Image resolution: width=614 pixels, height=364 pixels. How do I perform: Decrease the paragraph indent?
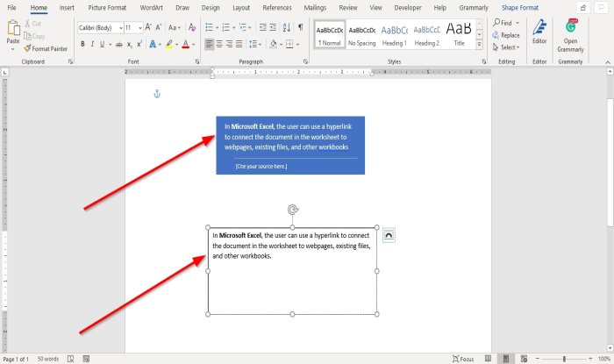click(x=263, y=27)
